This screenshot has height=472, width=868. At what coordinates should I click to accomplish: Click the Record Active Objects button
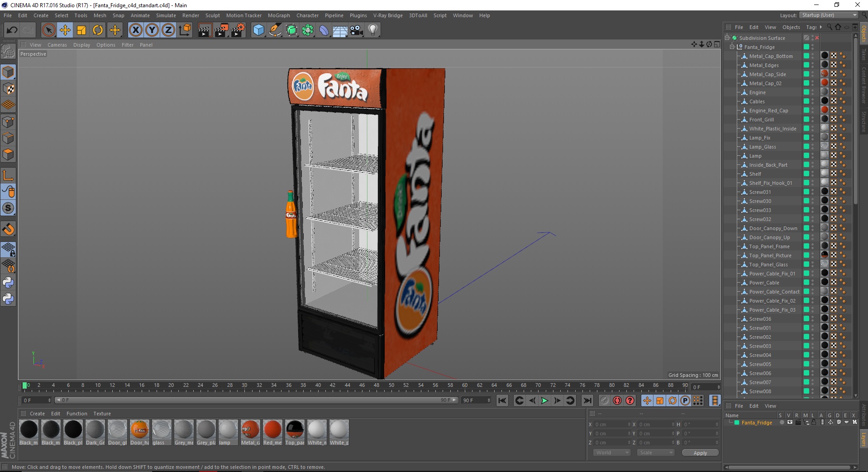click(605, 400)
